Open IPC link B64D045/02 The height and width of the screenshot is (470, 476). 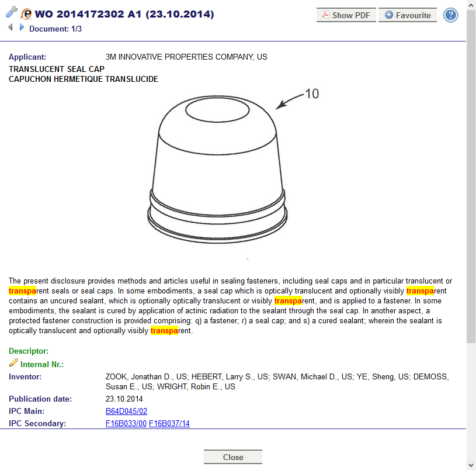coord(126,411)
